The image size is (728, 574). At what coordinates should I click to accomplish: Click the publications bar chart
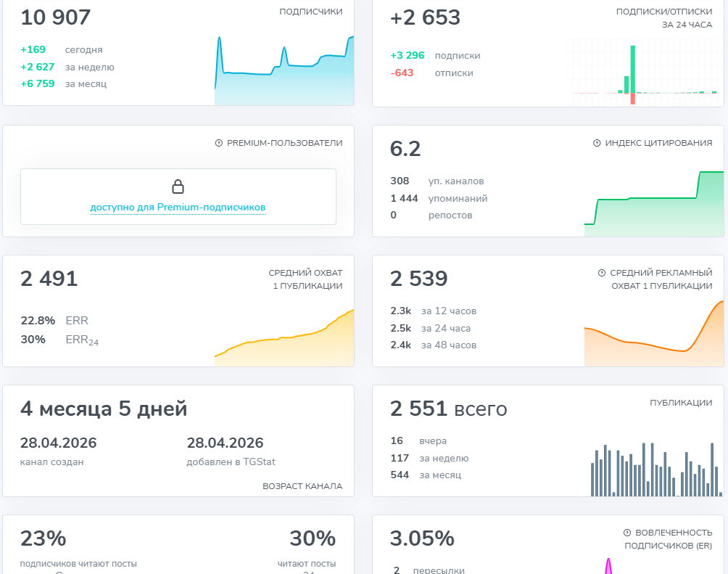tap(656, 470)
